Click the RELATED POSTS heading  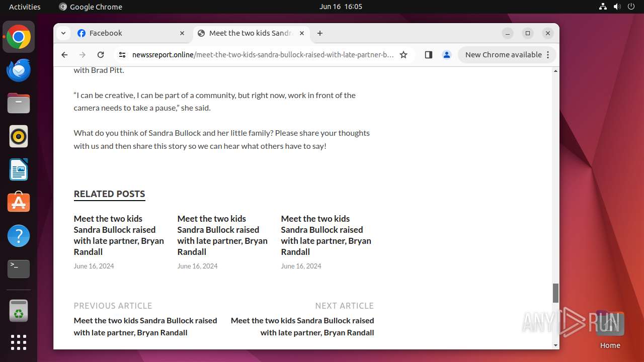coord(109,194)
